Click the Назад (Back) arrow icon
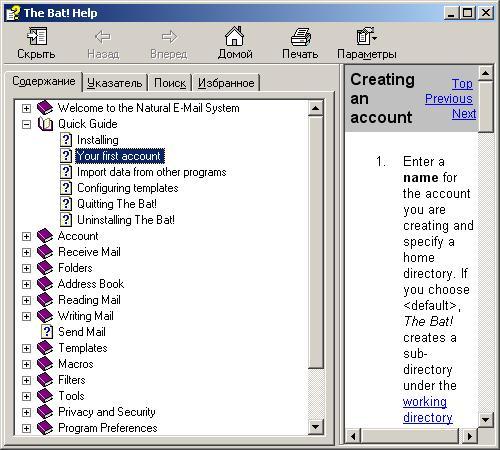 pos(103,37)
